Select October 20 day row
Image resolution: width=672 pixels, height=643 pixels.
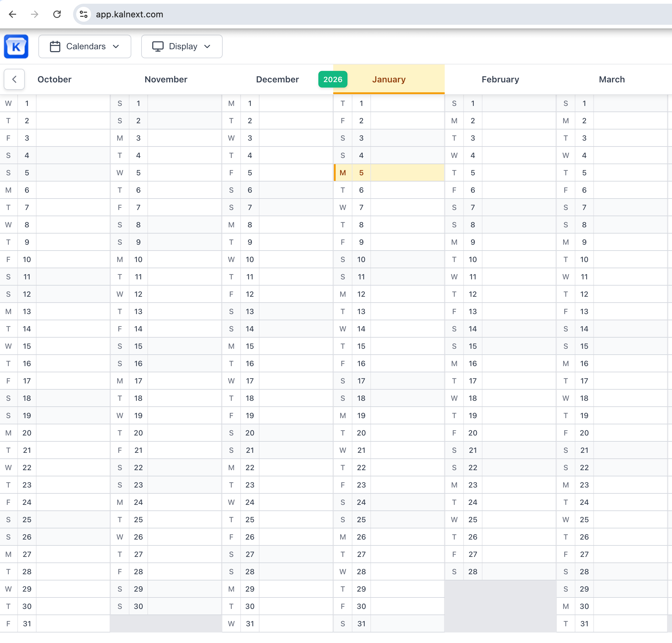pos(55,433)
